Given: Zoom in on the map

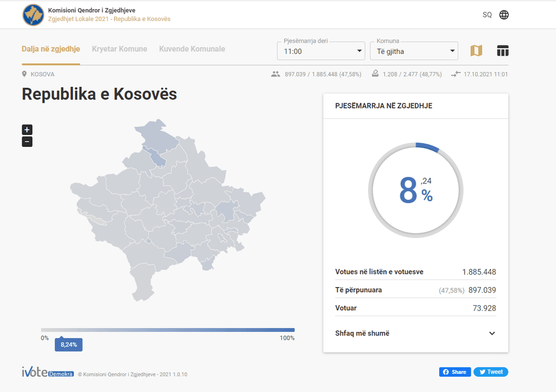Looking at the screenshot, I should pos(27,129).
